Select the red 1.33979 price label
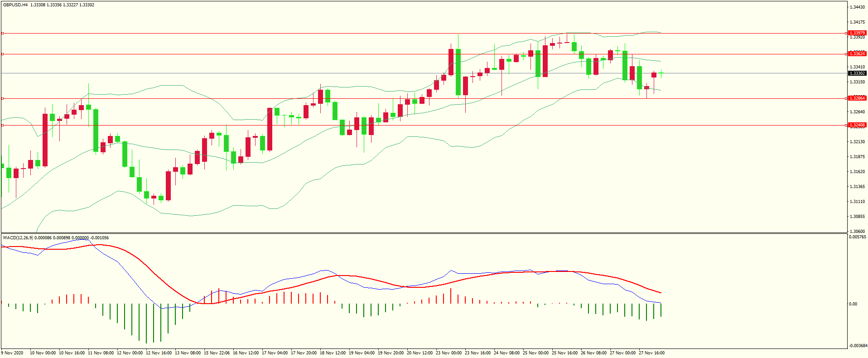This screenshot has width=868, height=358. [857, 33]
